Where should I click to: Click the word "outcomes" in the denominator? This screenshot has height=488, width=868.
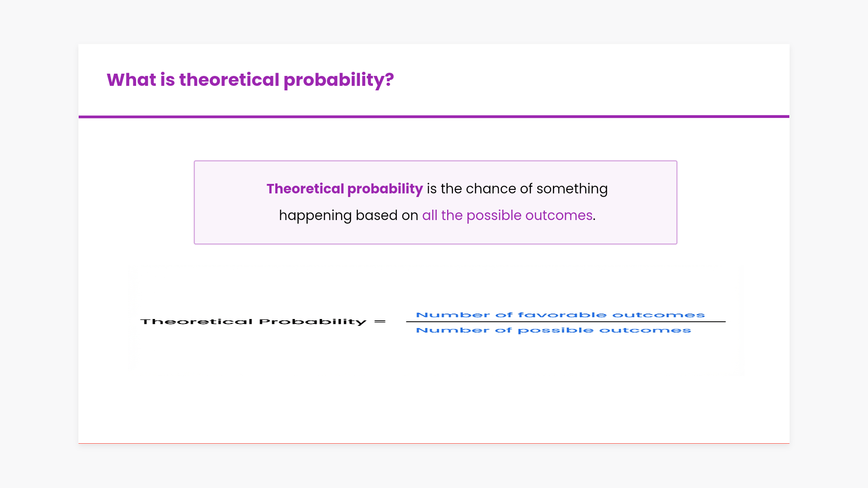pyautogui.click(x=645, y=330)
